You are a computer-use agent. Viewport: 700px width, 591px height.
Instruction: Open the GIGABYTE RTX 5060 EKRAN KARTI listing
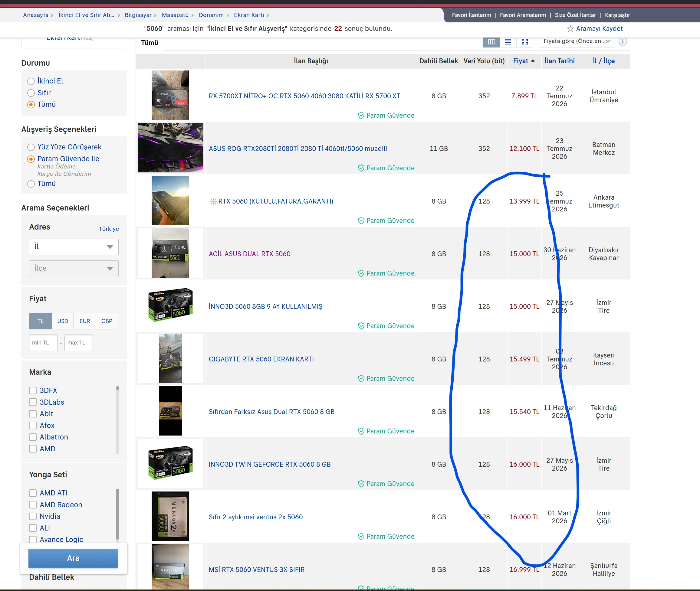[261, 359]
